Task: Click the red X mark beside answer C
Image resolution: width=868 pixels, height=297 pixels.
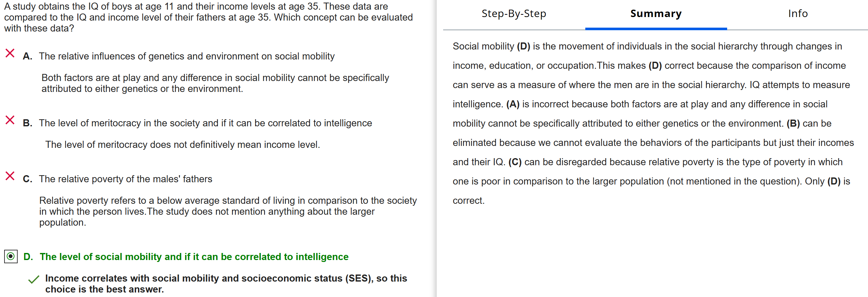Action: (10, 176)
